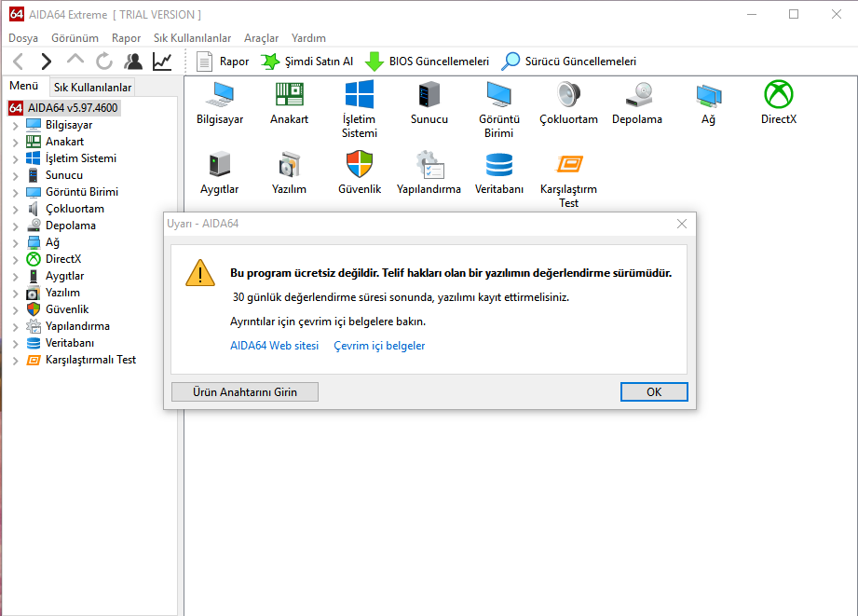Viewport: 858px width, 616px height.
Task: Open the Aygıtlar devices icon in main panel
Action: point(220,173)
